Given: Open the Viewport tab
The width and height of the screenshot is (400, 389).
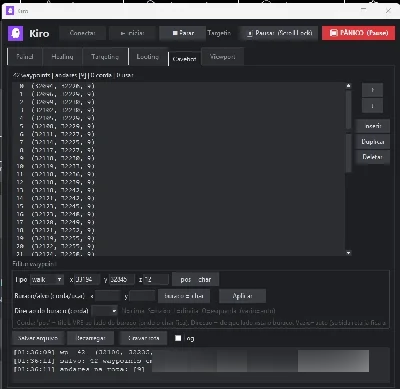Looking at the screenshot, I should (223, 57).
